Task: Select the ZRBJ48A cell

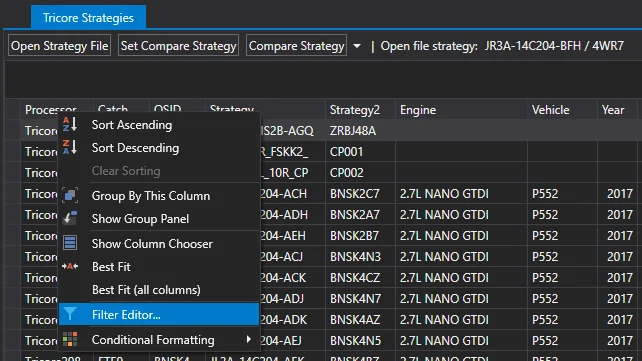Action: [x=360, y=131]
